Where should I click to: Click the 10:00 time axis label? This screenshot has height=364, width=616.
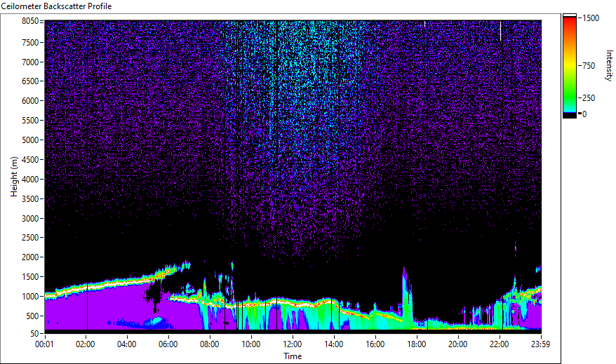[250, 344]
